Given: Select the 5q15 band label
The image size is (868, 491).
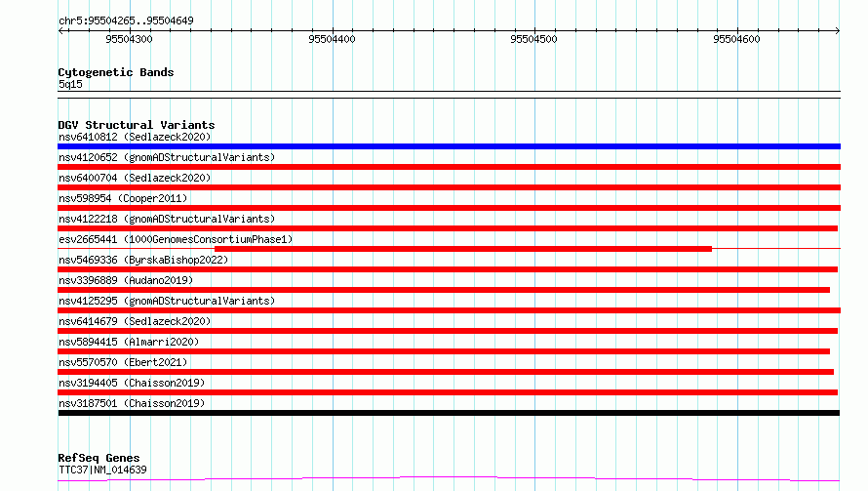Looking at the screenshot, I should (x=70, y=84).
